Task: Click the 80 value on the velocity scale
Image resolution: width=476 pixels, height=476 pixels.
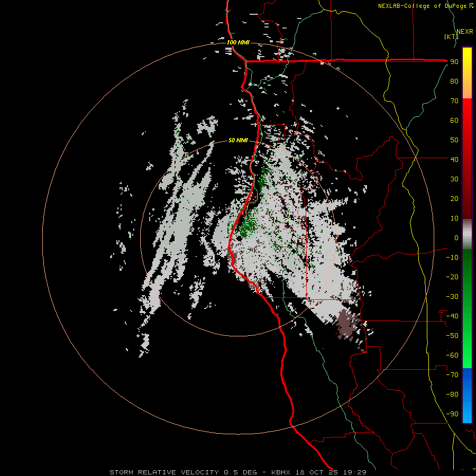Action: click(454, 81)
